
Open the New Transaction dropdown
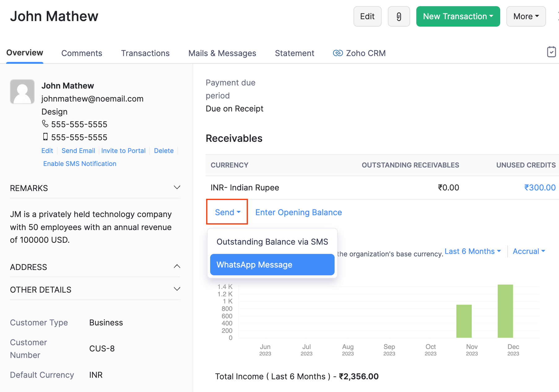pos(458,16)
